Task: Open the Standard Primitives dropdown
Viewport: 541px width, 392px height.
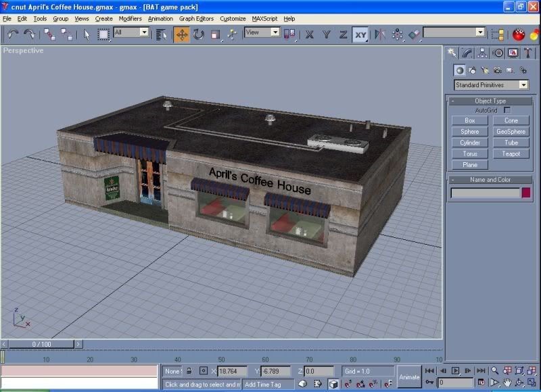Action: coord(491,84)
